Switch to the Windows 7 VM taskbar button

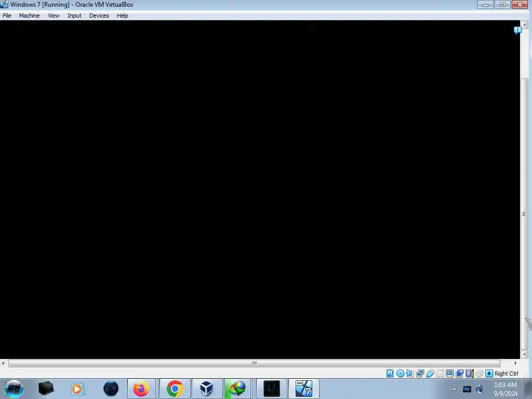coord(303,389)
